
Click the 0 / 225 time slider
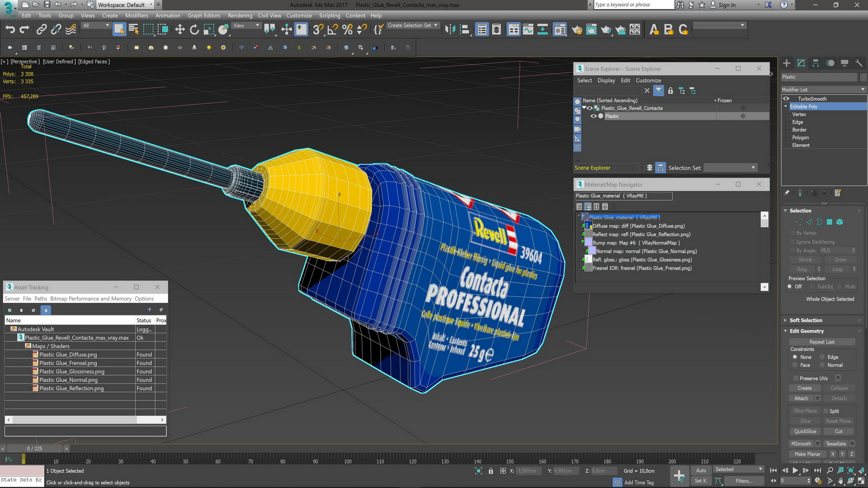[34, 449]
